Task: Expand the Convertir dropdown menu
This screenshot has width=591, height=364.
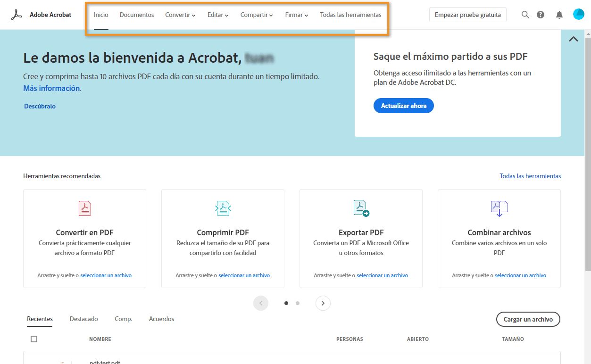Action: 181,15
